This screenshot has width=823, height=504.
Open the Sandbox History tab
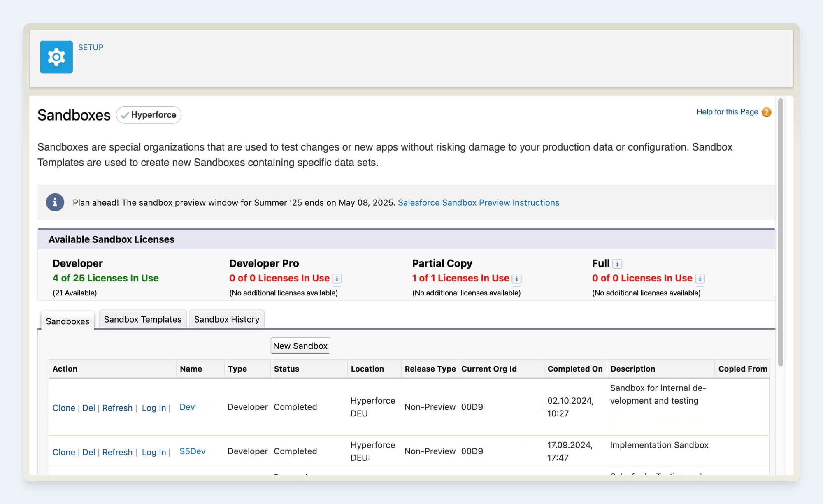[226, 319]
